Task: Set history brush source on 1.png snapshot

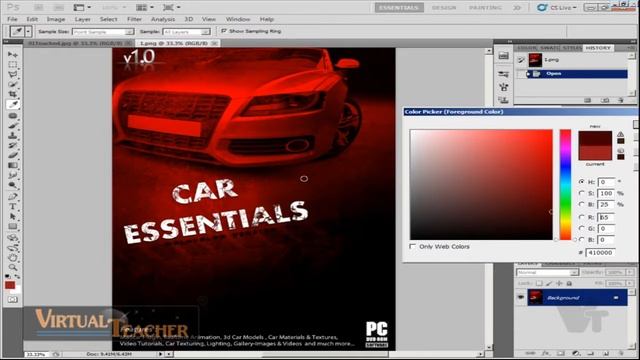Action: pos(521,60)
